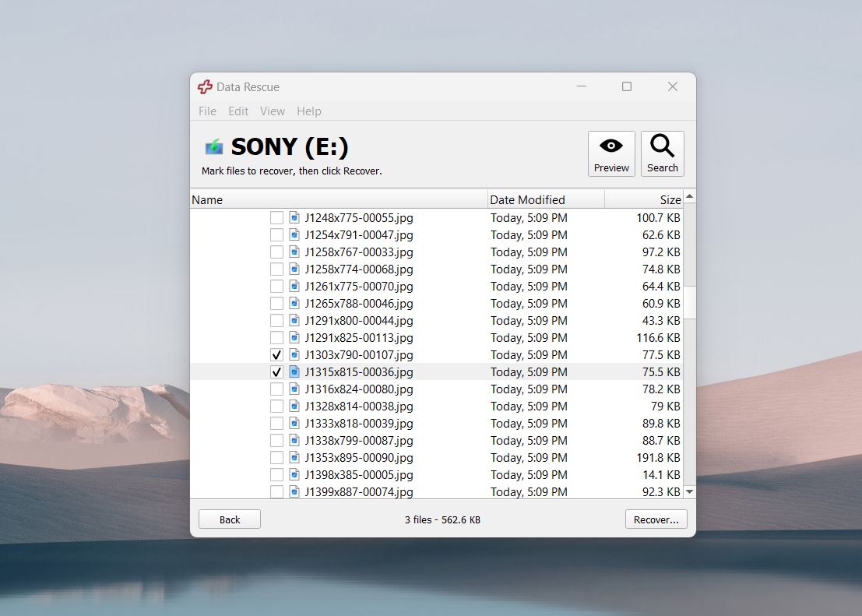
Task: Enable the checkbox for J1261x775-00070.jpg
Action: pos(276,286)
